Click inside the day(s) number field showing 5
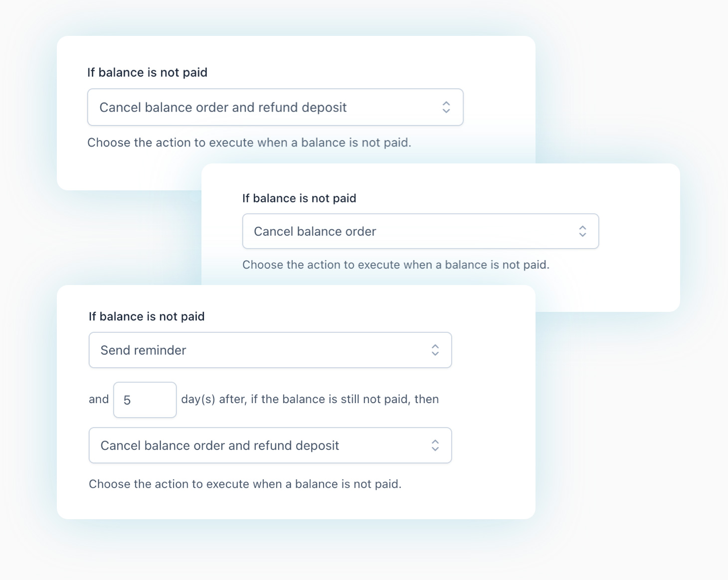This screenshot has width=728, height=580. click(x=145, y=399)
